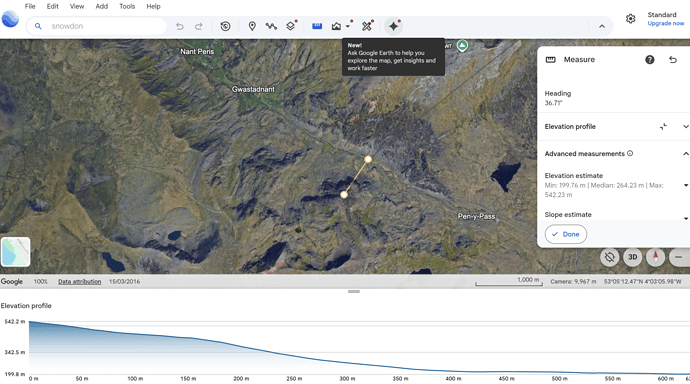The image size is (690, 384).
Task: Select the add placemark pin tool
Action: [252, 26]
